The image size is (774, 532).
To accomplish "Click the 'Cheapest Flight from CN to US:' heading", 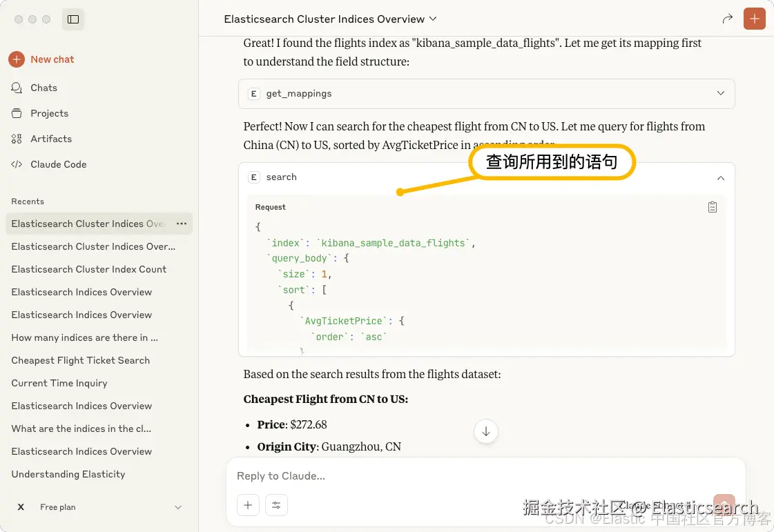I will click(326, 399).
